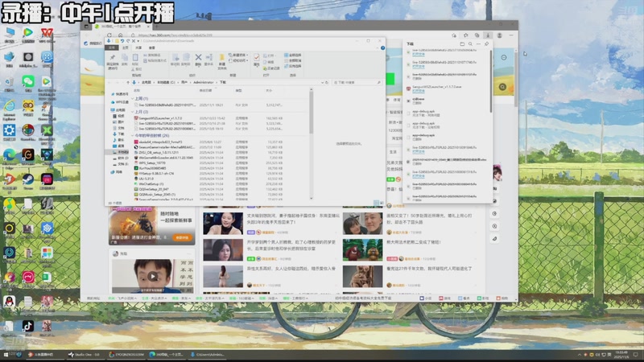Switch Explorer to large icons view toggle

point(382,203)
